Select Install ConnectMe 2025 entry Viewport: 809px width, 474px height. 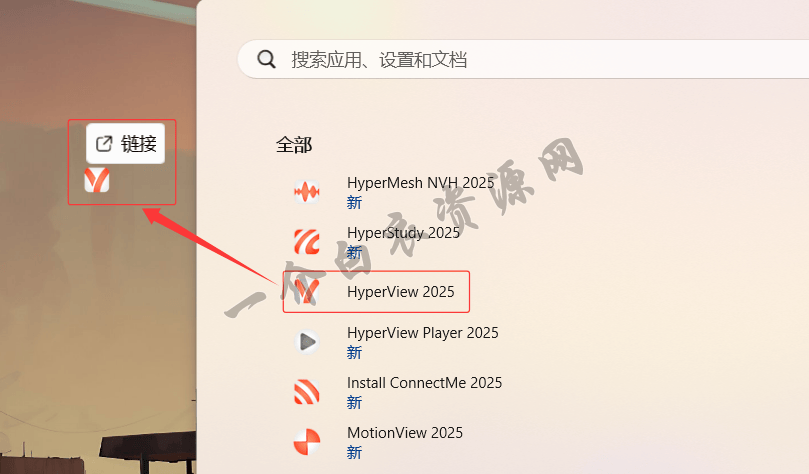424,383
